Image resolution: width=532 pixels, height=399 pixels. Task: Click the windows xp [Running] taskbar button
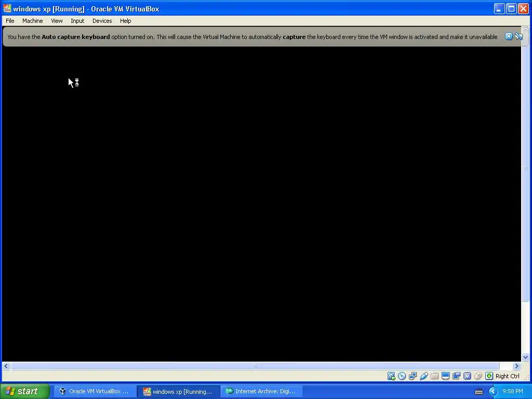click(179, 392)
